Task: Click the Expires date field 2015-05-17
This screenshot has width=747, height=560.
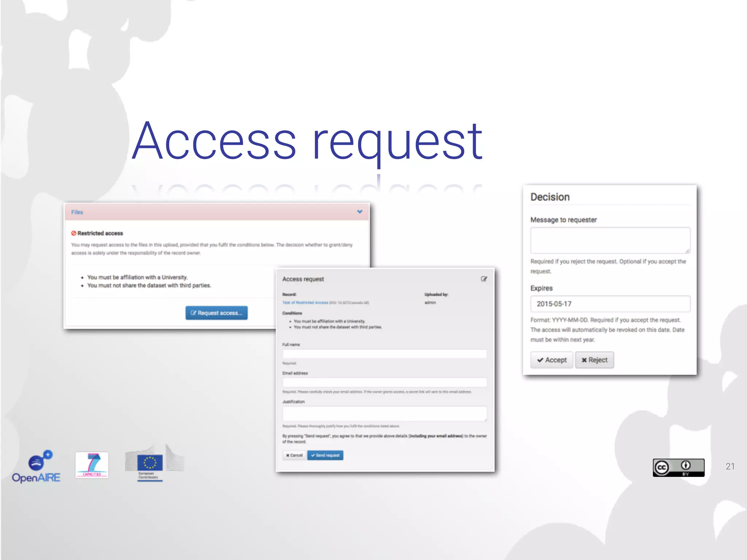Action: tap(610, 304)
